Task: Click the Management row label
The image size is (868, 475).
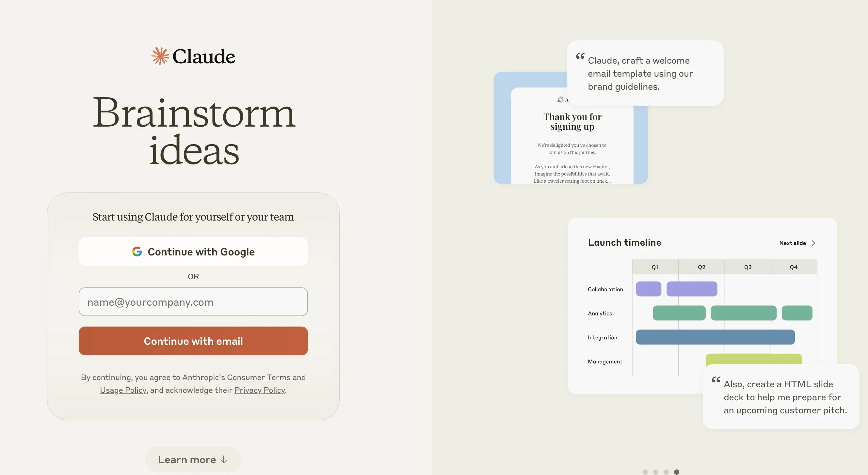Action: [x=605, y=361]
